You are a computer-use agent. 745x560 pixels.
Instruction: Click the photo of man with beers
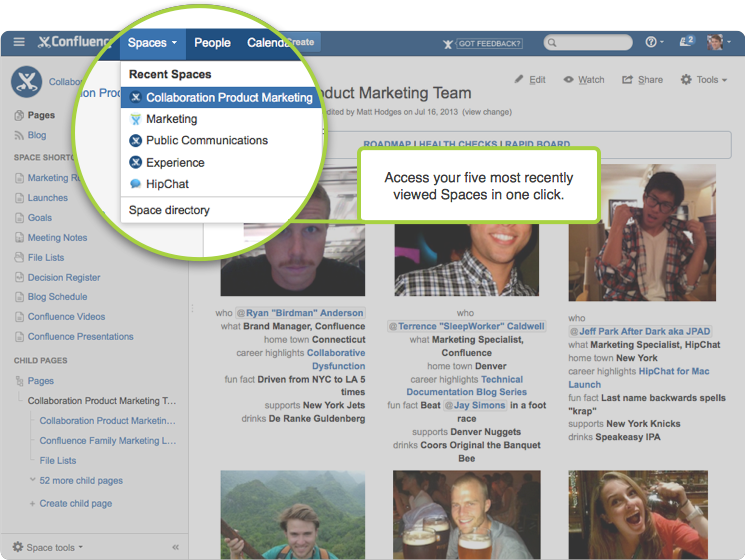point(467,514)
